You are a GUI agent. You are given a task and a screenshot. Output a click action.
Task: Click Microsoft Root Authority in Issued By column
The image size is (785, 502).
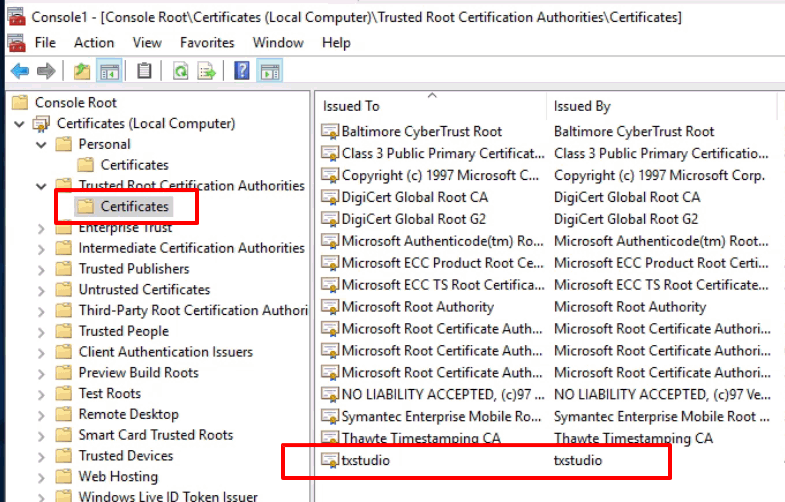click(630, 307)
